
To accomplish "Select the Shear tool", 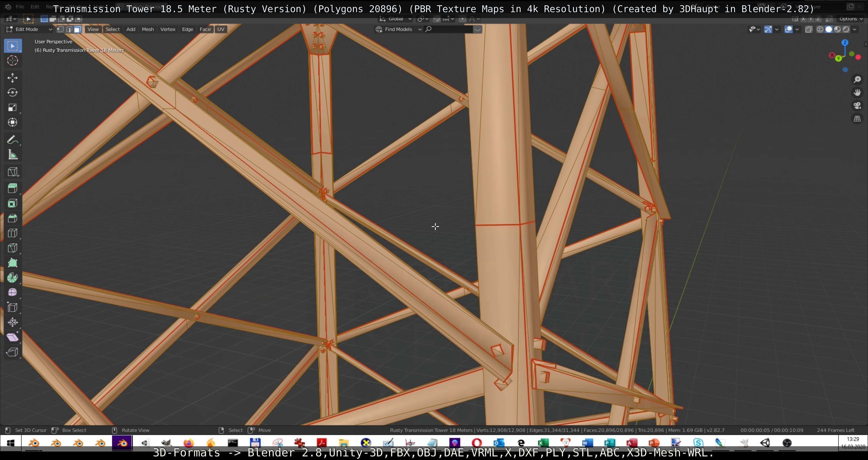I will [x=13, y=337].
